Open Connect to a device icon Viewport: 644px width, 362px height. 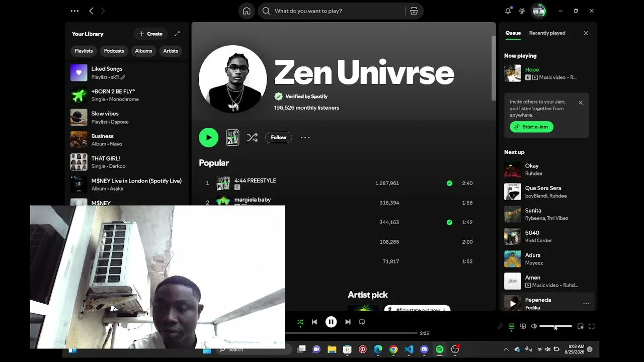523,326
